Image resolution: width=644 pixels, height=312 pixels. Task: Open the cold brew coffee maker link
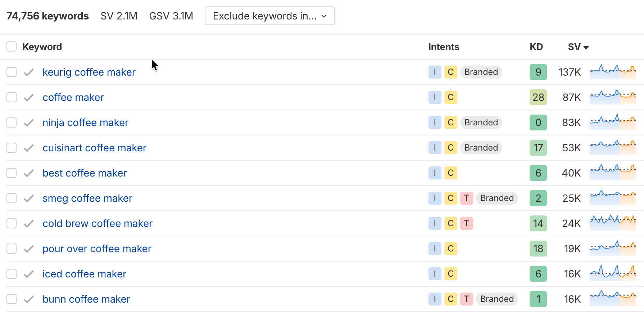coord(97,223)
